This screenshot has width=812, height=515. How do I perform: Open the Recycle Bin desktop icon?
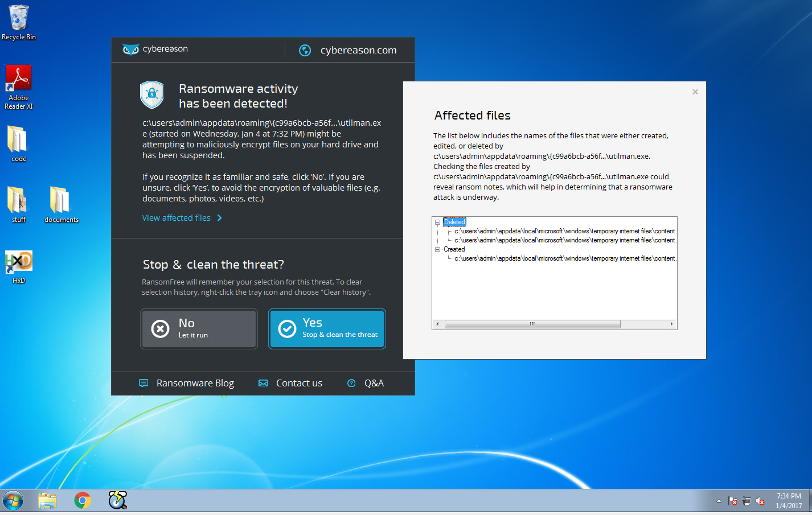coord(19,23)
